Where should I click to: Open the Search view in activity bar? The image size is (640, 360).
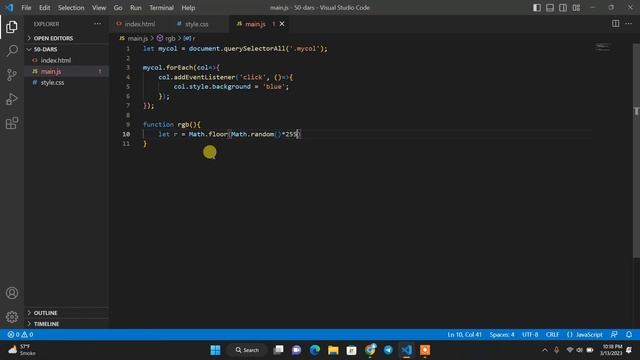(x=12, y=51)
